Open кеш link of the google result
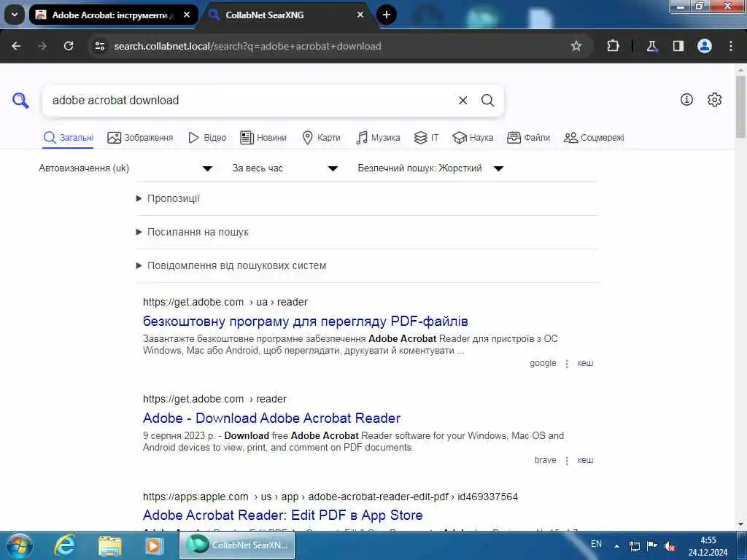This screenshot has width=747, height=560. [x=585, y=363]
